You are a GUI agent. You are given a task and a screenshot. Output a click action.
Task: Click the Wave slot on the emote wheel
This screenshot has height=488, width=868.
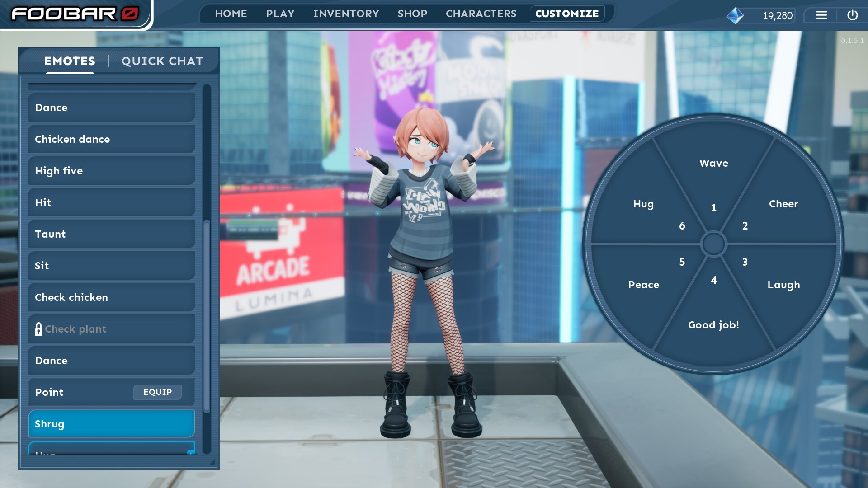(713, 164)
